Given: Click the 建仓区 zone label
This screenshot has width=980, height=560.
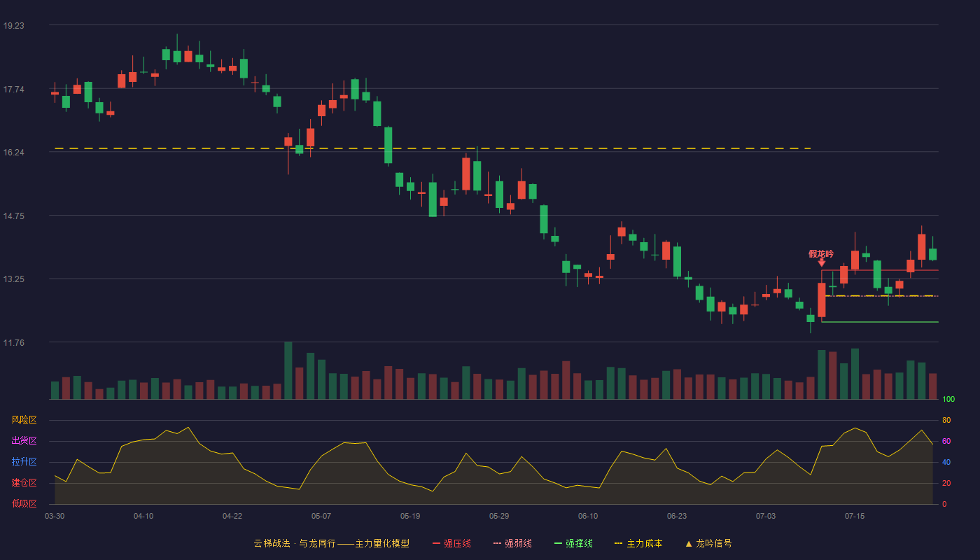Looking at the screenshot, I should (24, 483).
